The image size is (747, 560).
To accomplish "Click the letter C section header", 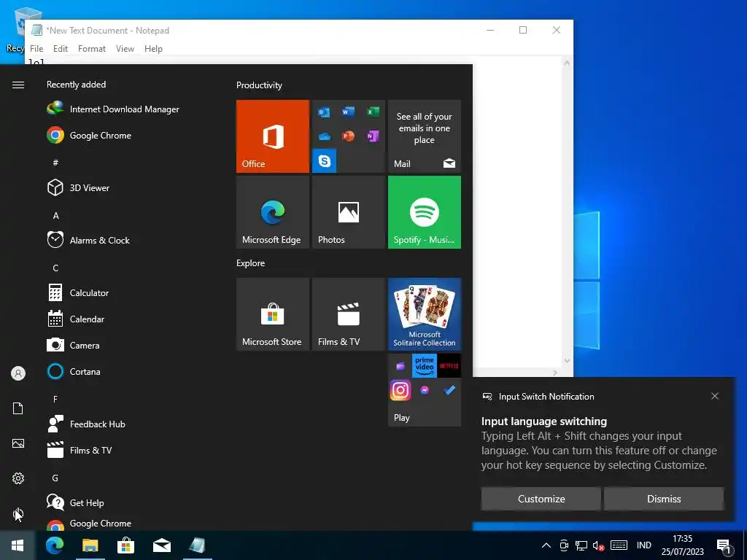I will click(55, 268).
